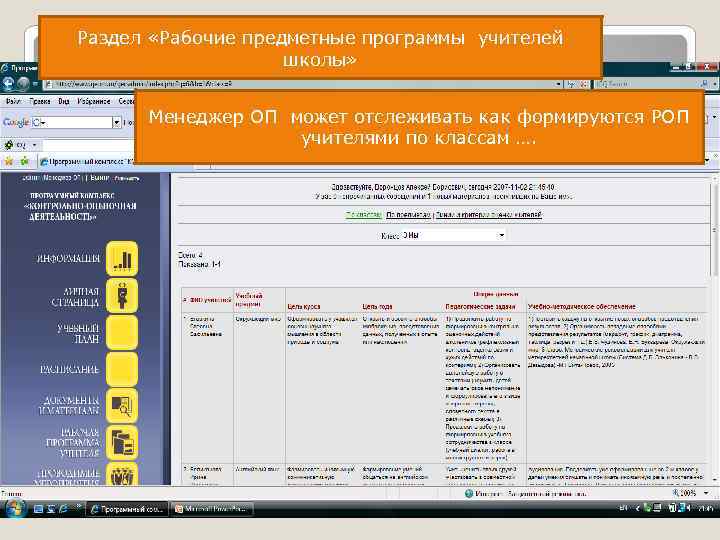Select the Программный комплекс browser tab
Image resolution: width=720 pixels, height=540 pixels.
(86, 162)
